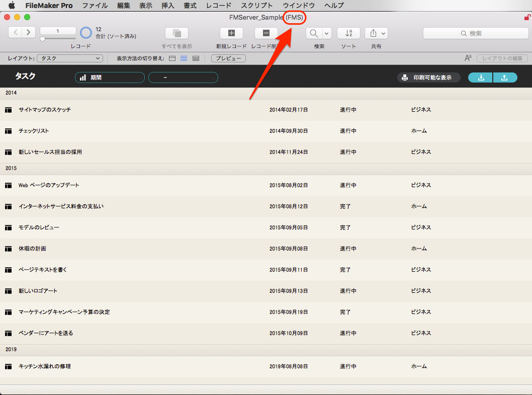532x395 pixels.
Task: Switch to form view in 表示方法の切り替え
Action: 172,58
